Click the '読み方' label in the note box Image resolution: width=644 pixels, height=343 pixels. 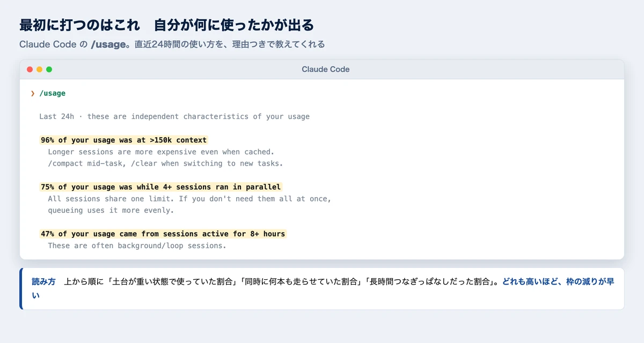43,281
